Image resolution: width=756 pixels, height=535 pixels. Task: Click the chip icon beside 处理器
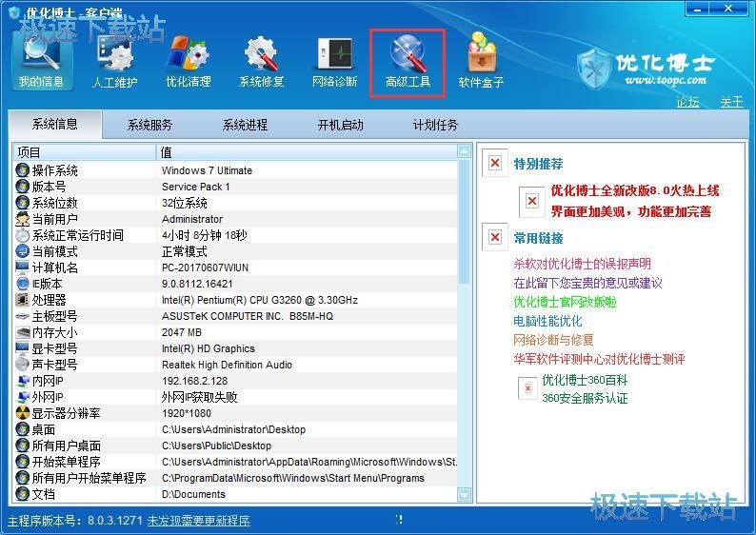pos(22,300)
